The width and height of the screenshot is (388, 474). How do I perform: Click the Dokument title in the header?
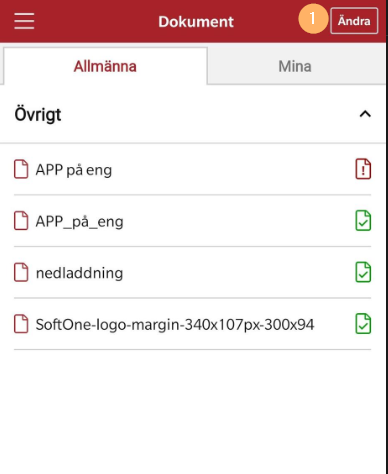[196, 22]
